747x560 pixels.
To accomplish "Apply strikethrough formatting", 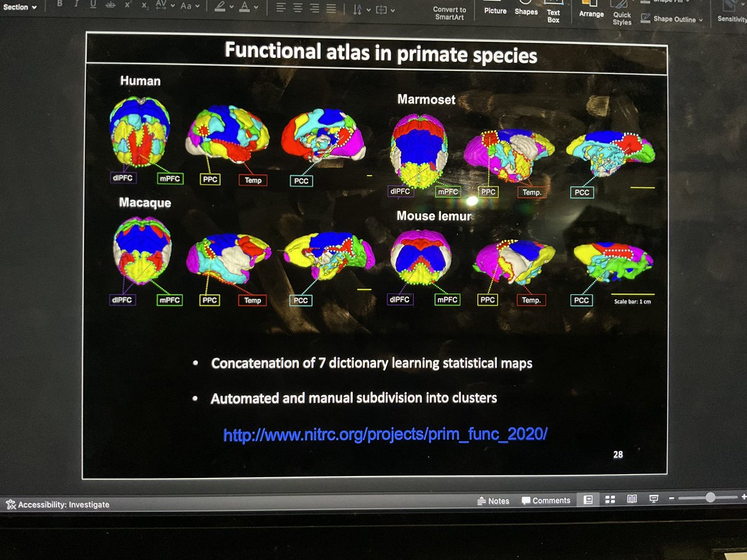I will pos(110,4).
